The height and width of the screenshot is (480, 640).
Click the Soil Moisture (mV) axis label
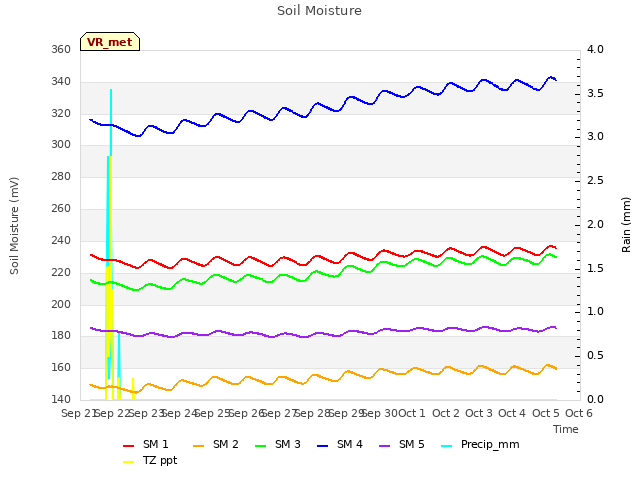click(x=14, y=226)
